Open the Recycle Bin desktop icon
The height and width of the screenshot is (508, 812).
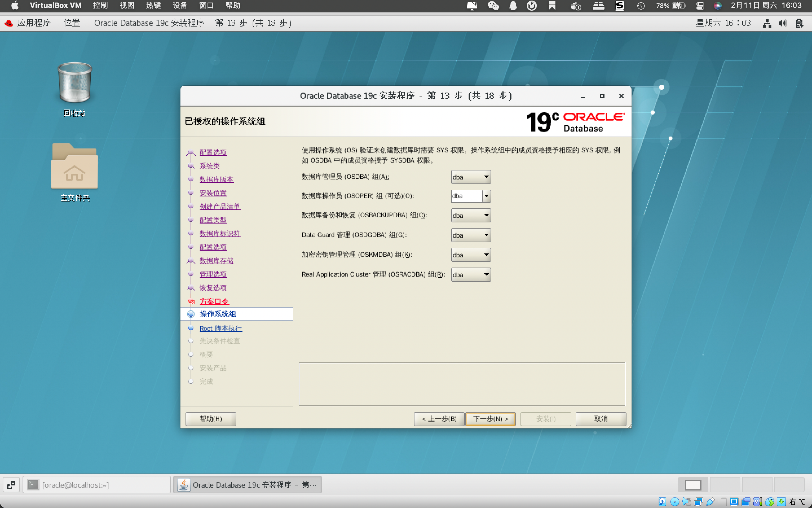pos(74,83)
